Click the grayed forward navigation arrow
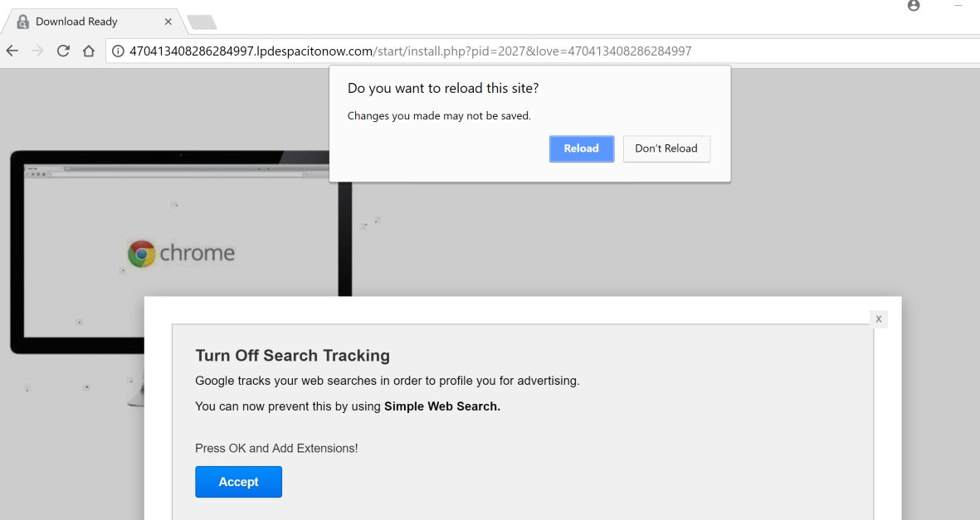The width and height of the screenshot is (980, 520). click(37, 51)
